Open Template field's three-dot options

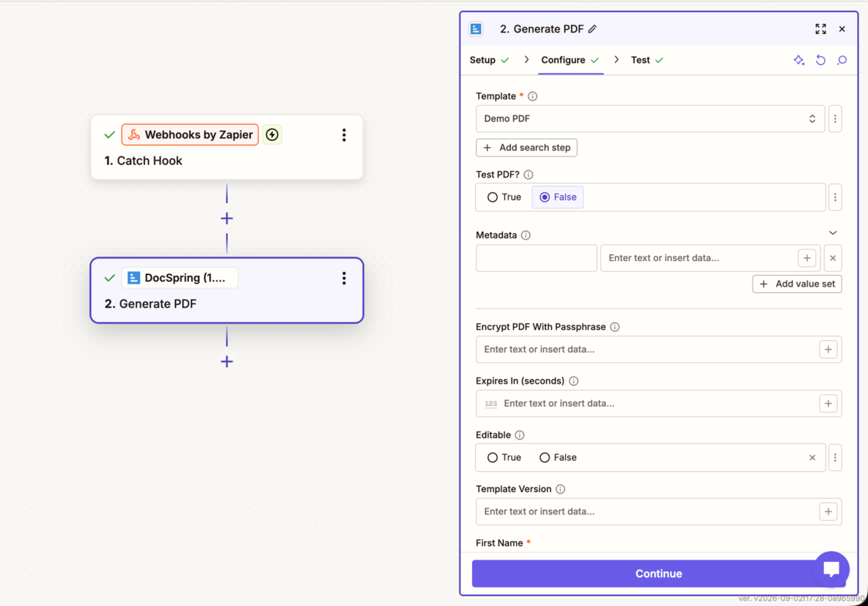[x=835, y=119]
